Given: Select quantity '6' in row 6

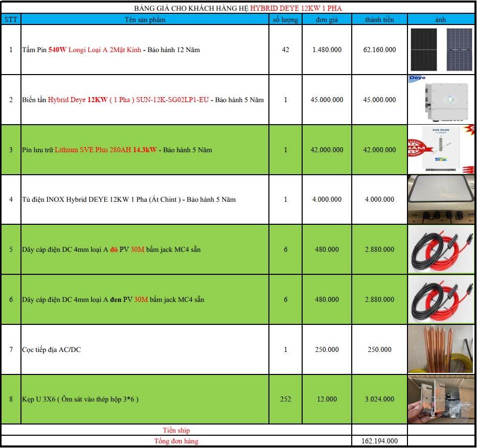Looking at the screenshot, I should click(x=285, y=299).
